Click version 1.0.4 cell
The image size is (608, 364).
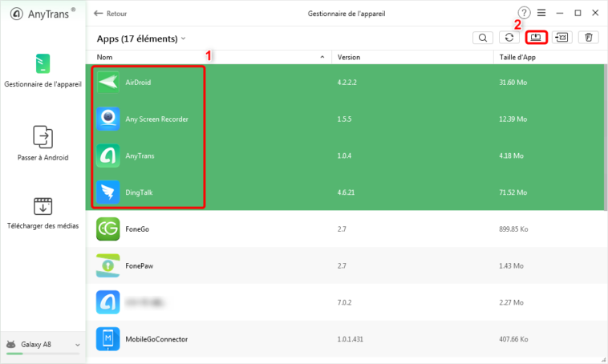pyautogui.click(x=344, y=156)
